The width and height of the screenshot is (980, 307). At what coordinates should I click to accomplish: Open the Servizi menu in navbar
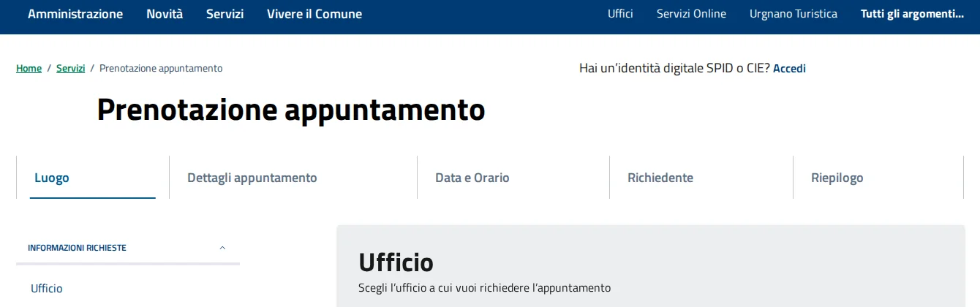pos(225,14)
